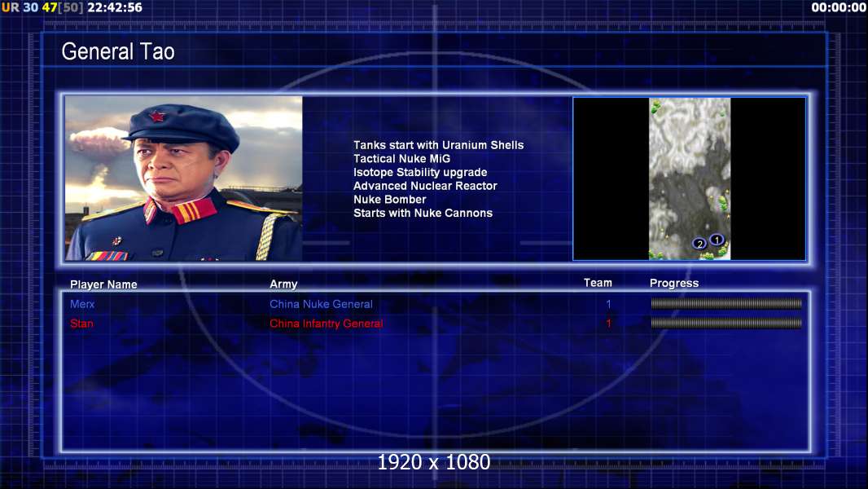Click the map preview thumbnail
868x489 pixels.
[x=689, y=178]
